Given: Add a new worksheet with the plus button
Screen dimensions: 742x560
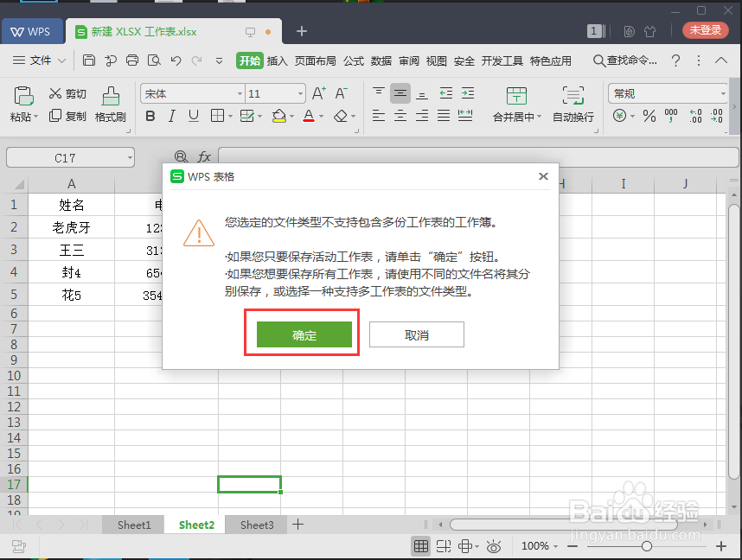Looking at the screenshot, I should coord(297,525).
